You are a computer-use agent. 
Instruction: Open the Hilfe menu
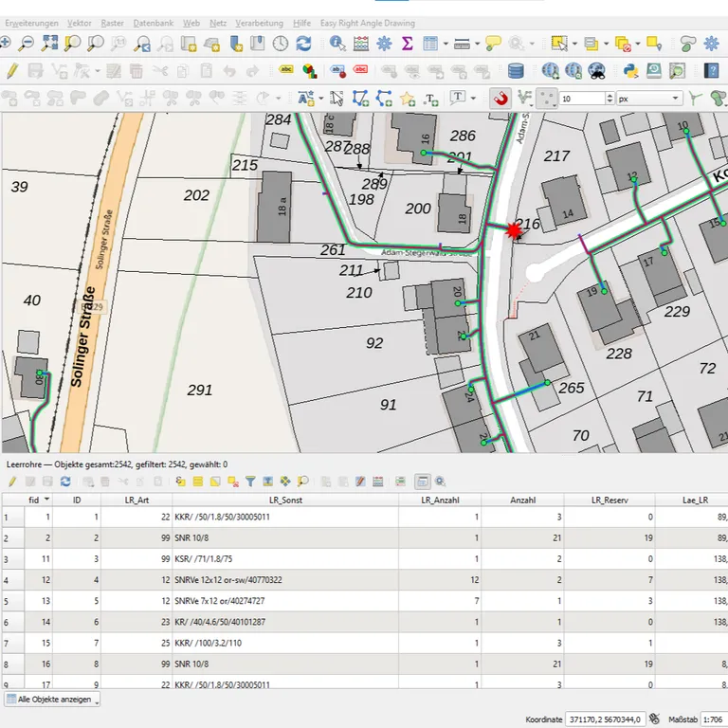tap(301, 23)
